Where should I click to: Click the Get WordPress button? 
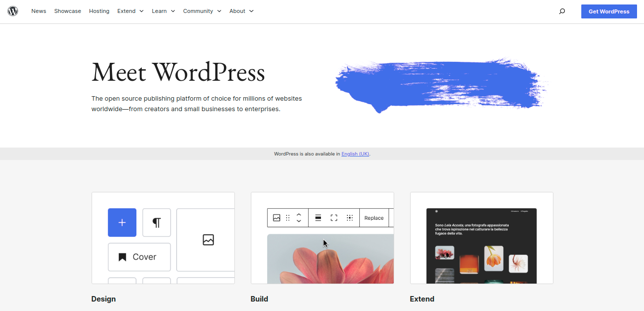(x=609, y=11)
